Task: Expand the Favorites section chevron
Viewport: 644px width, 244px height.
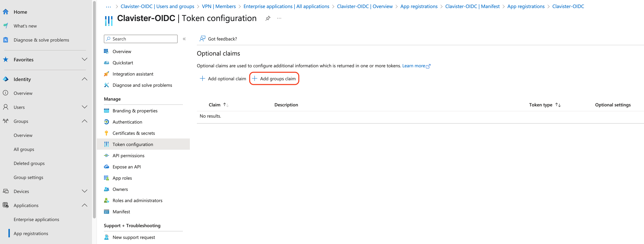Action: (x=85, y=59)
